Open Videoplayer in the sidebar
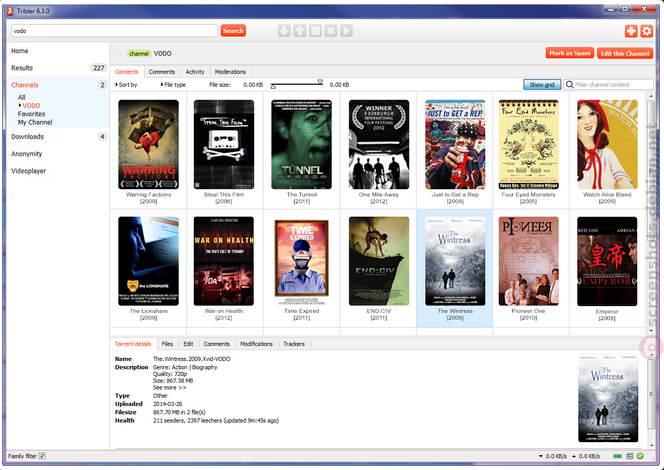The height and width of the screenshot is (470, 664). point(28,171)
